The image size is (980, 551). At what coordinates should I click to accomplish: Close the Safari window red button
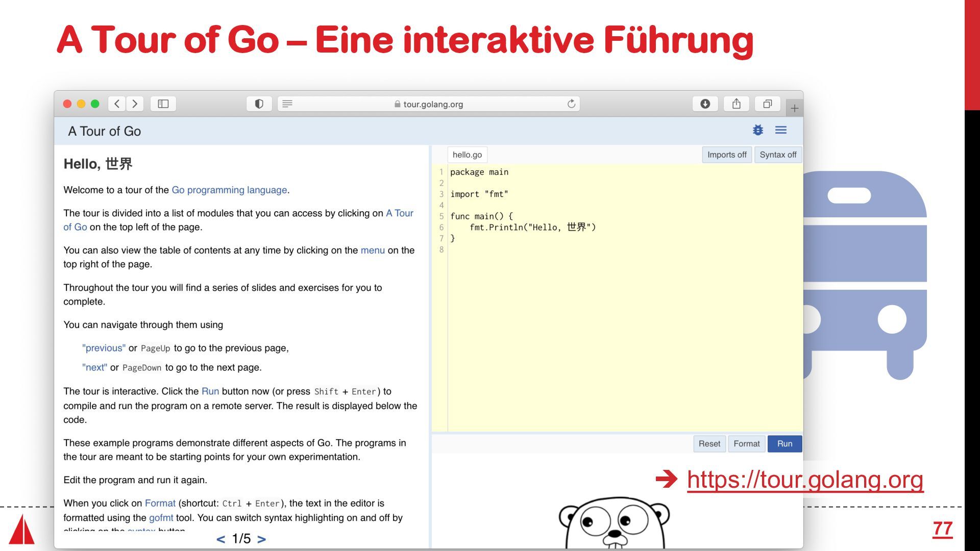point(67,104)
